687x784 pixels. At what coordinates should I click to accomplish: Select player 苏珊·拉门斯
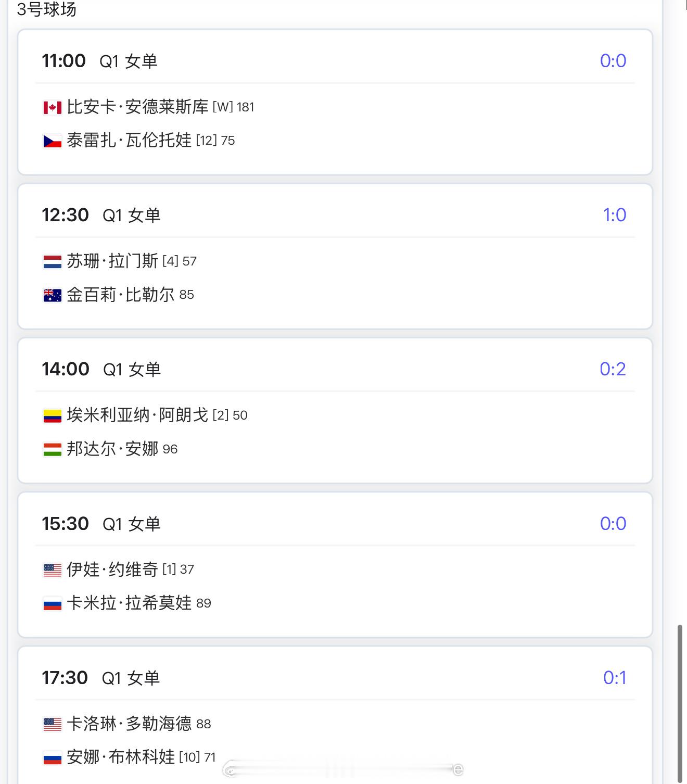click(x=112, y=261)
